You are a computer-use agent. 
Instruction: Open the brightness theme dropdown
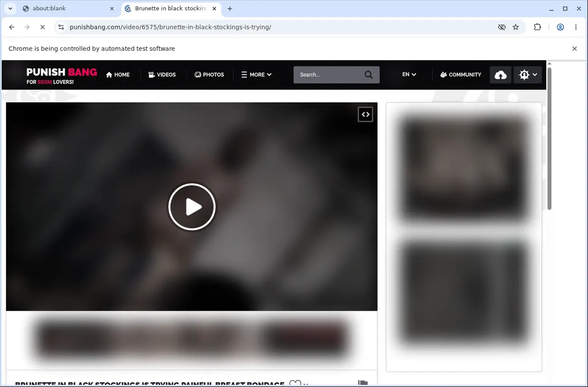pos(528,75)
